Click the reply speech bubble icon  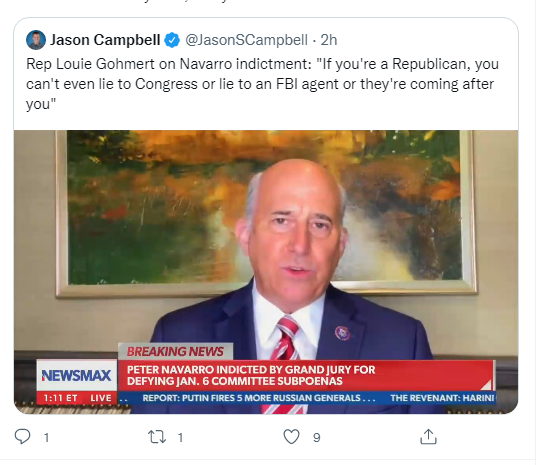tap(22, 437)
